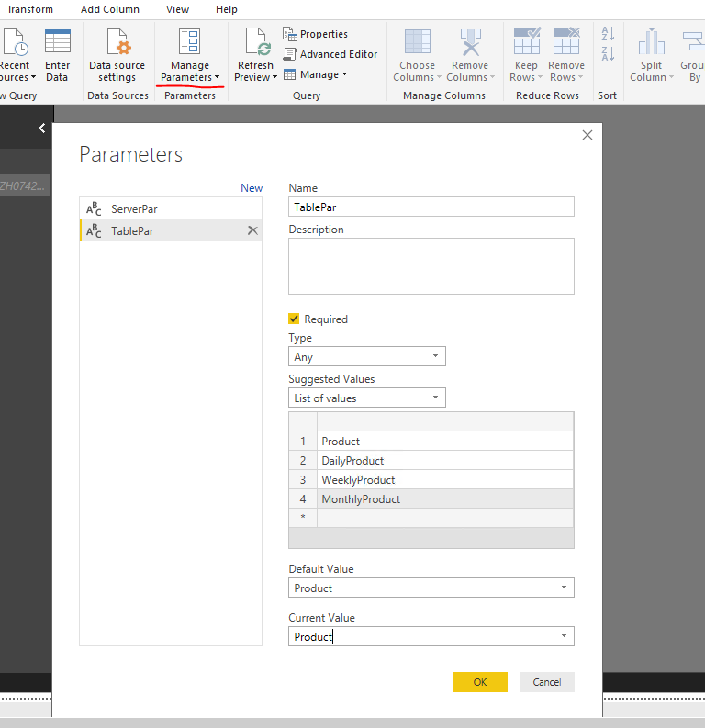Open the Advanced Editor
This screenshot has width=705, height=728.
330,54
